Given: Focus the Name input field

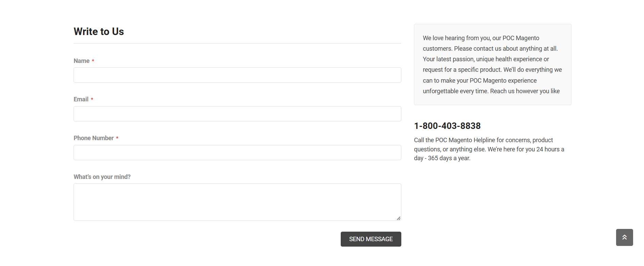Looking at the screenshot, I should (x=237, y=75).
